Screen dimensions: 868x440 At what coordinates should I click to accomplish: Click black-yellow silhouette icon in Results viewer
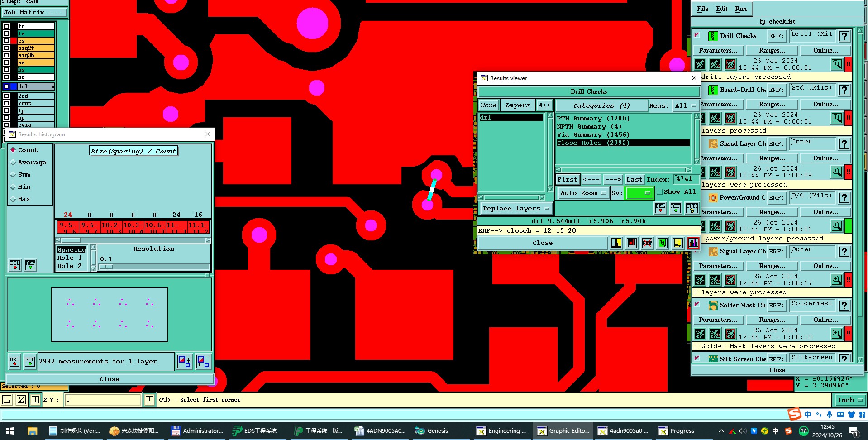pos(616,243)
